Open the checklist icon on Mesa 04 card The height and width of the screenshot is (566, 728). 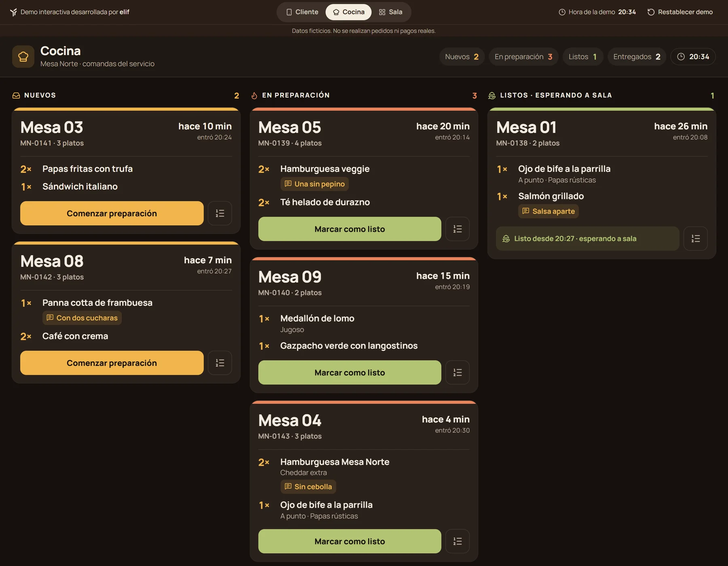click(x=457, y=541)
